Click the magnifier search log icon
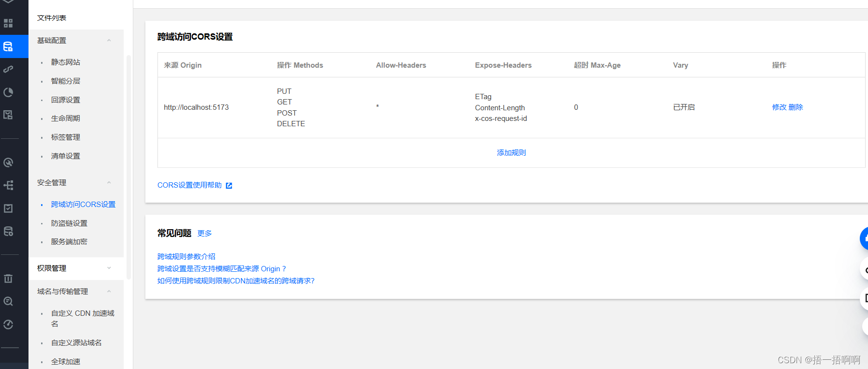 [8, 301]
